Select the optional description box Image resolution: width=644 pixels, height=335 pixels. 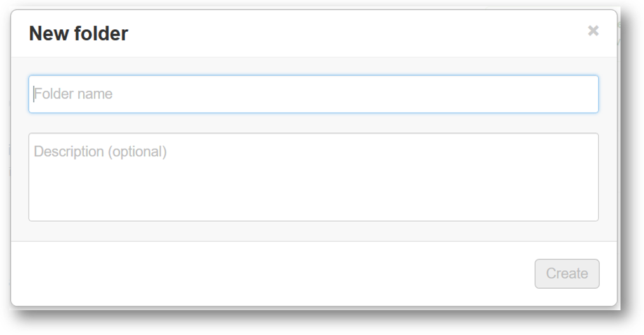click(313, 177)
